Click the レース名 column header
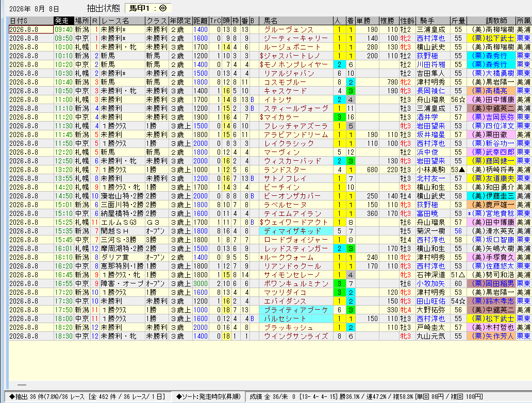 (x=123, y=21)
